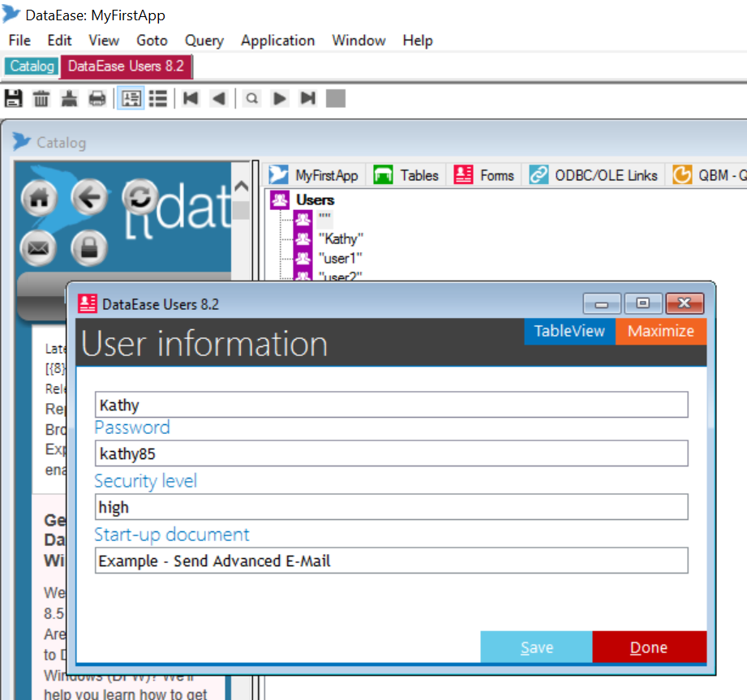Open the View menu
The width and height of the screenshot is (747, 700).
click(x=104, y=41)
